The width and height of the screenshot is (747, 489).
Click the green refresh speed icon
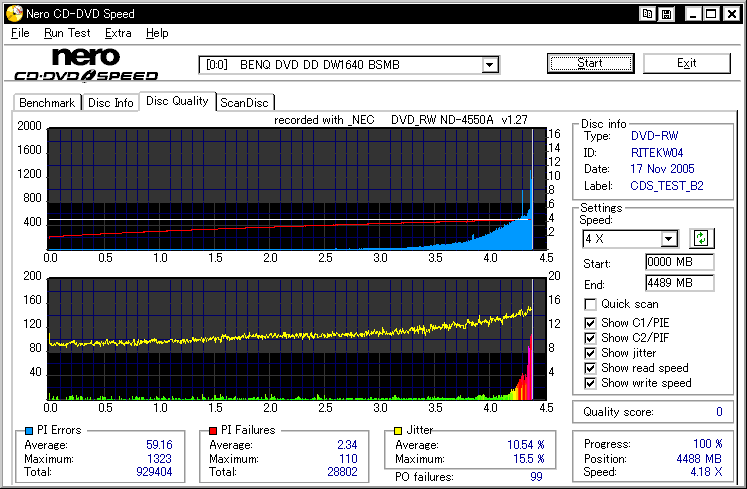(702, 238)
